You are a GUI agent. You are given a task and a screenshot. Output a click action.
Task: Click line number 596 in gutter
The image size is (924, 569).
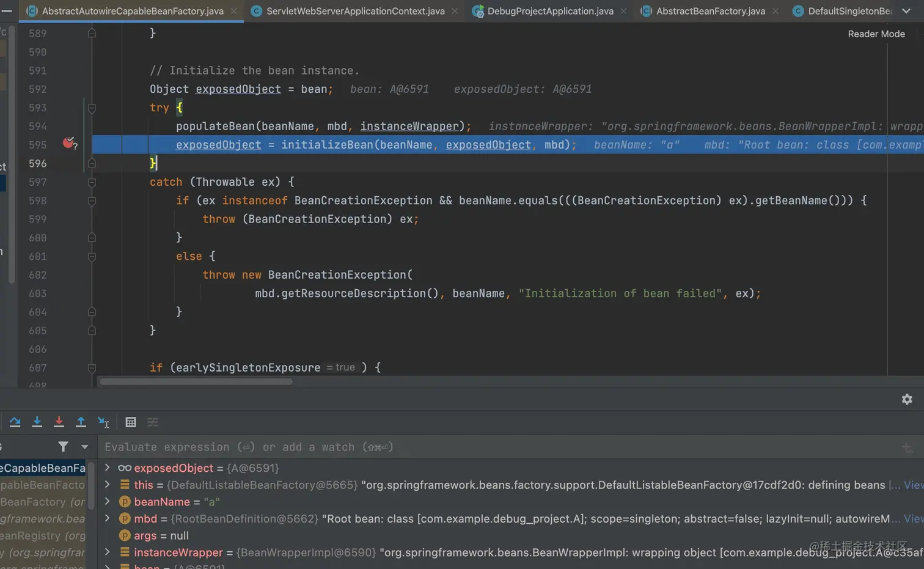click(x=37, y=164)
